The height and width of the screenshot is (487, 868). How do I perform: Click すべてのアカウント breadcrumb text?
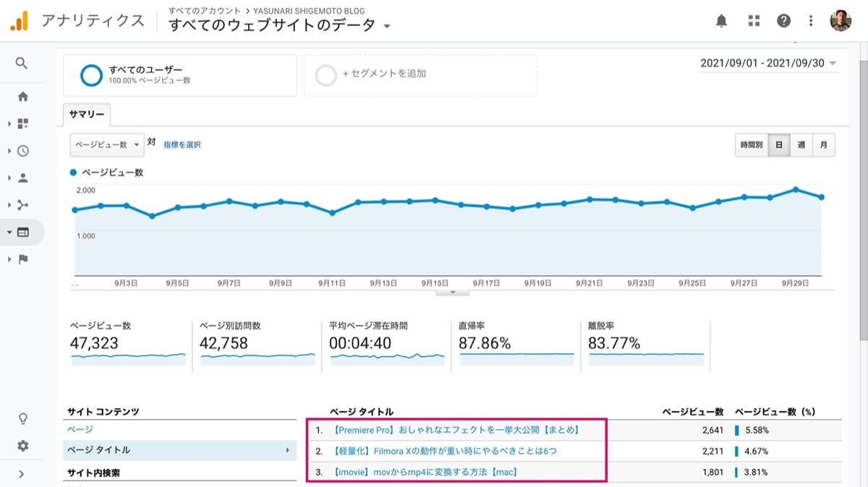pos(205,11)
